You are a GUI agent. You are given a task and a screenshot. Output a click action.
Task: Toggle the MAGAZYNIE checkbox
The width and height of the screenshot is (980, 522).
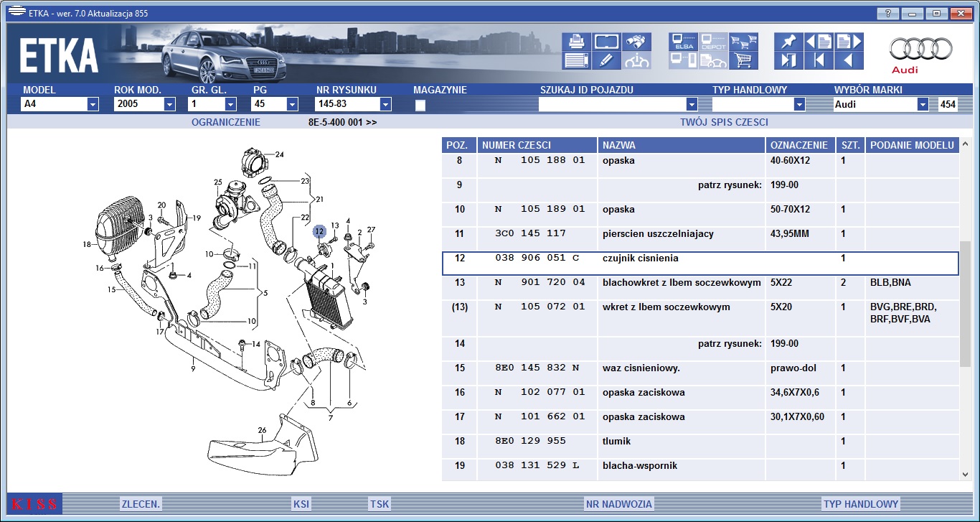click(420, 106)
